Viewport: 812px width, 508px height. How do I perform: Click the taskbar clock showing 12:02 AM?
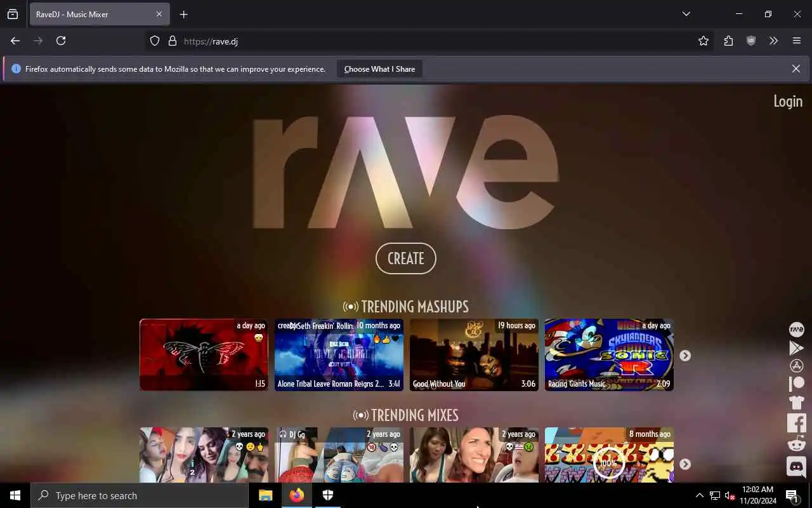pos(757,496)
